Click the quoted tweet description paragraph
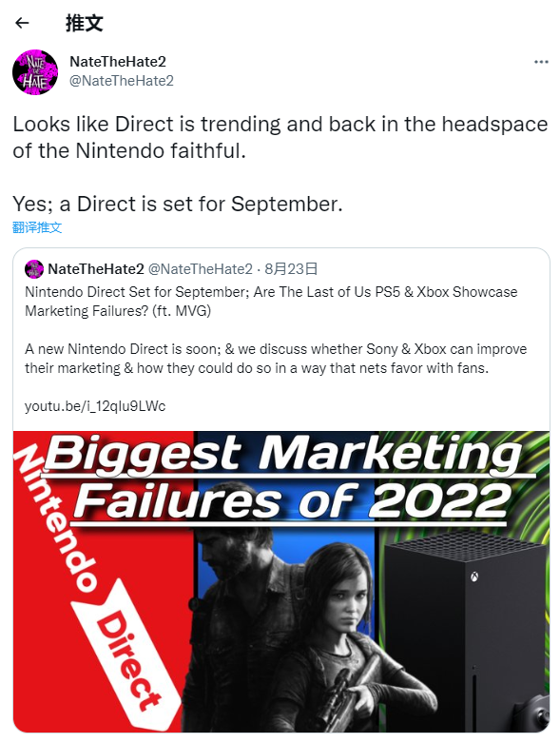 [x=276, y=359]
